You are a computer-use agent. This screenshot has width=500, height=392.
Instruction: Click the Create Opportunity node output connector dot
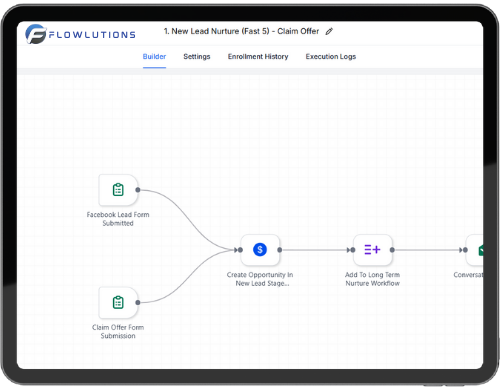click(280, 250)
